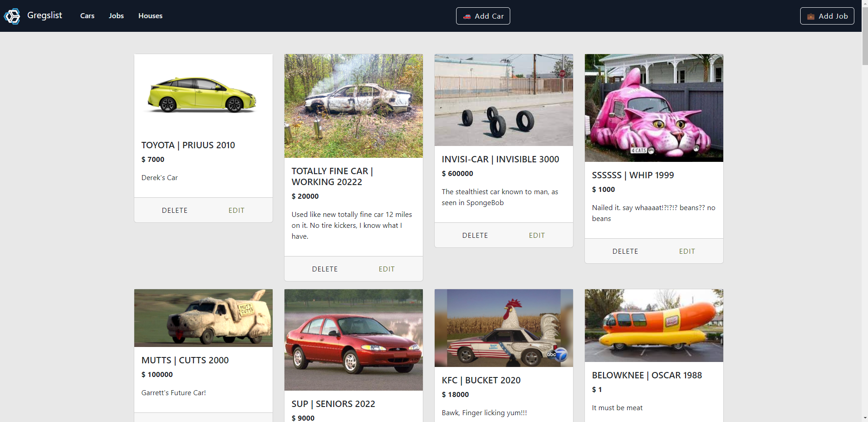
Task: Click the 'Nailed it. say whaaaat' description
Action: [654, 213]
